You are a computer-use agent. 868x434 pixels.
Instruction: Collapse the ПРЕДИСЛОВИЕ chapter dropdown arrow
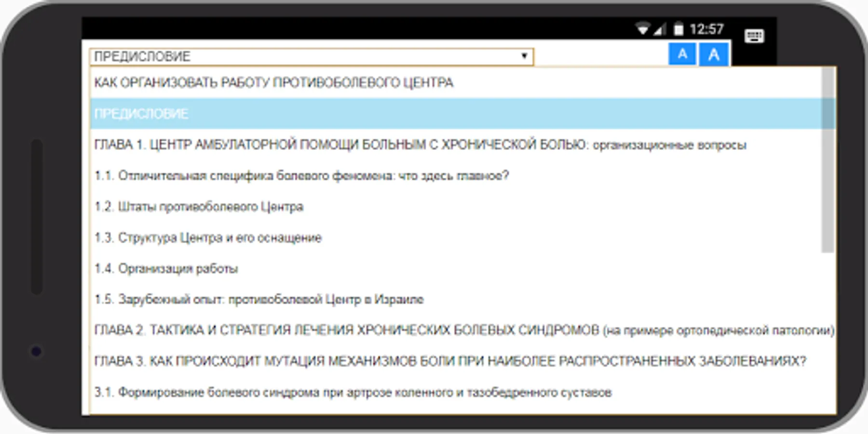pyautogui.click(x=524, y=56)
